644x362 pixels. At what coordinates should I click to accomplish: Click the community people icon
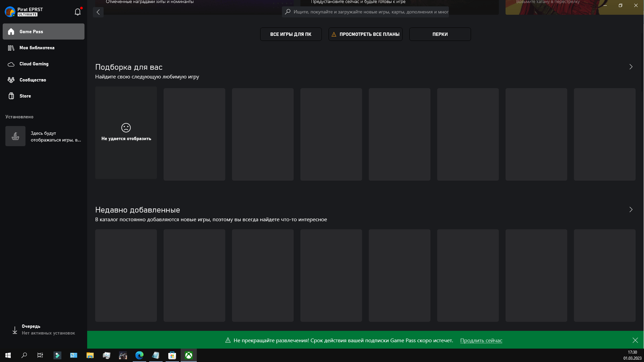[x=11, y=80]
